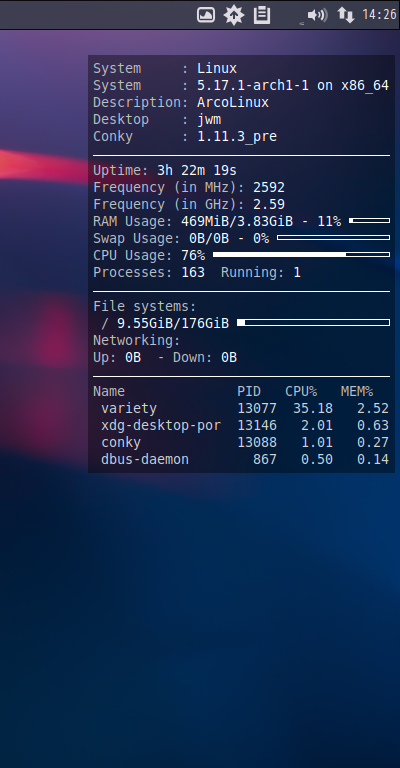Select the variety process row
Image resolution: width=400 pixels, height=768 pixels.
click(x=241, y=408)
